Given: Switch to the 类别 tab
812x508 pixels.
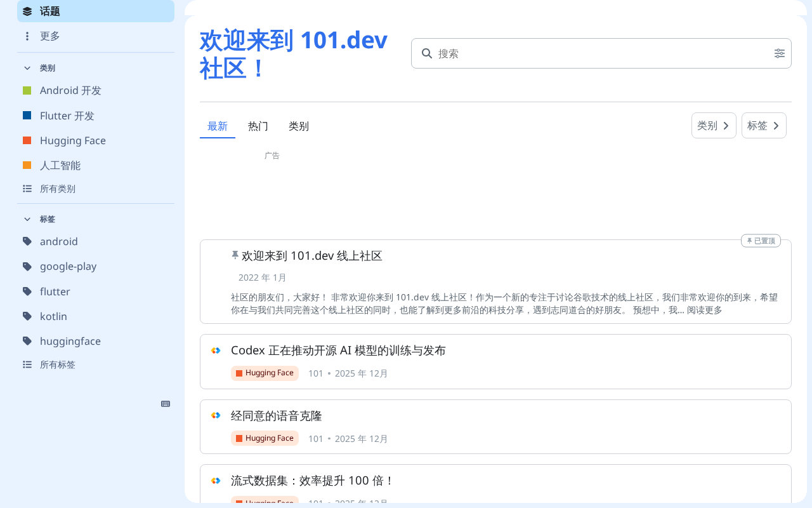Looking at the screenshot, I should [x=299, y=126].
